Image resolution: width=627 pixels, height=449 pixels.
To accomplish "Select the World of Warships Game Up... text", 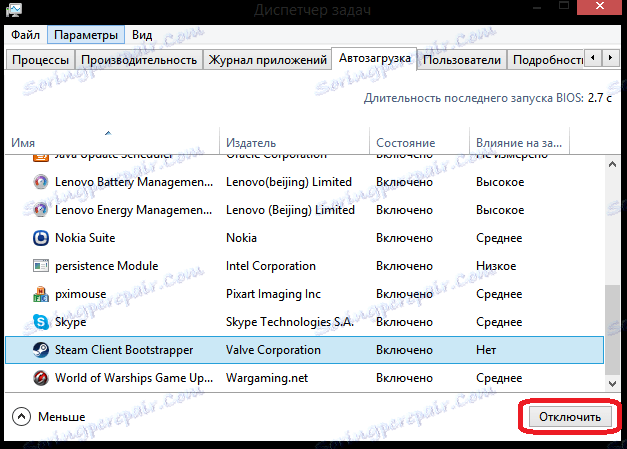I will [x=134, y=378].
